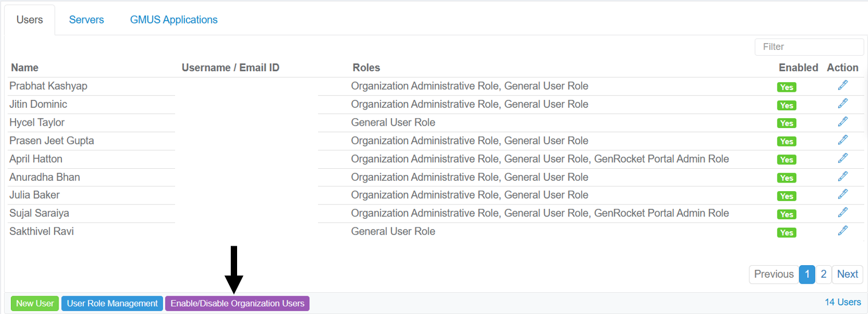
Task: Go to page 2 of users
Action: click(823, 274)
